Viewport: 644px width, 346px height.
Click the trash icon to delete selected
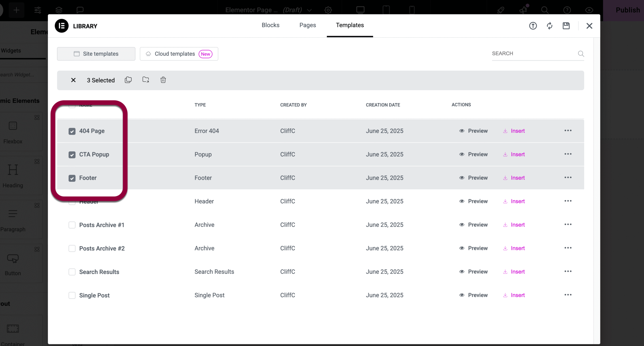(x=163, y=80)
